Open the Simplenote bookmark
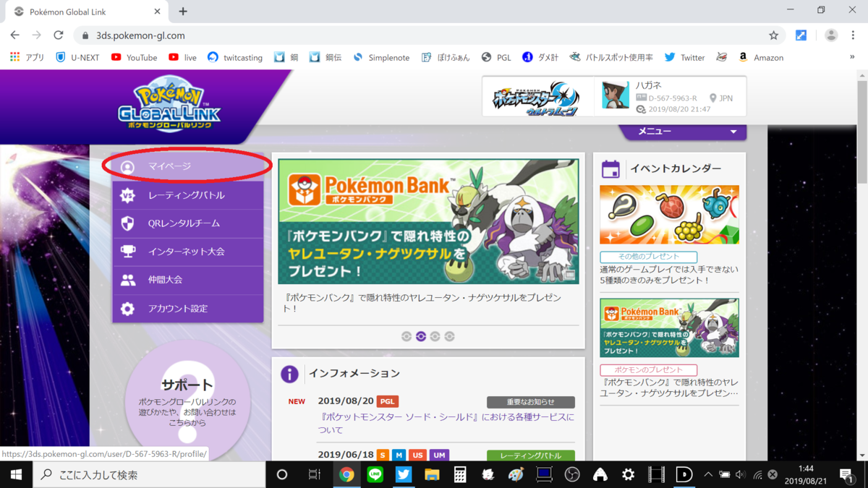The height and width of the screenshot is (488, 868). (381, 57)
